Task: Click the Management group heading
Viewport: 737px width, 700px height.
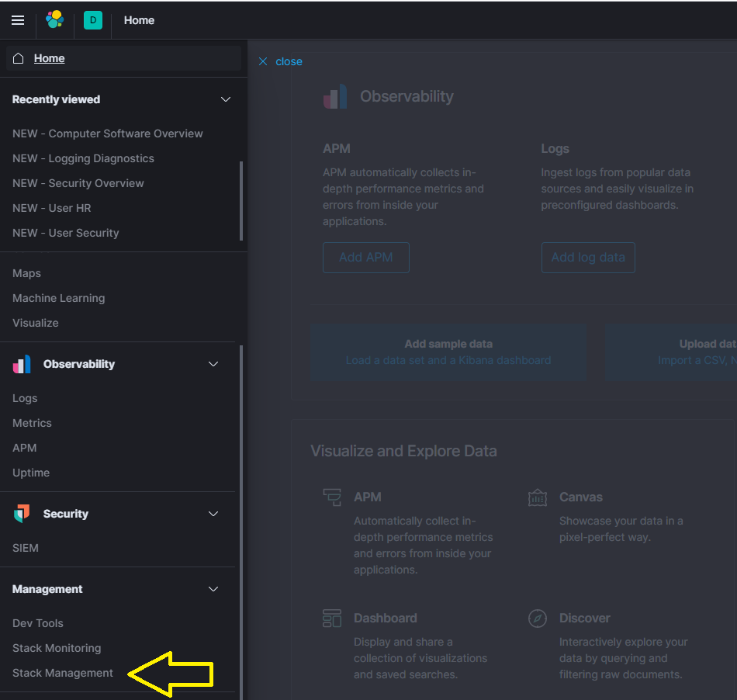Action: click(x=47, y=589)
